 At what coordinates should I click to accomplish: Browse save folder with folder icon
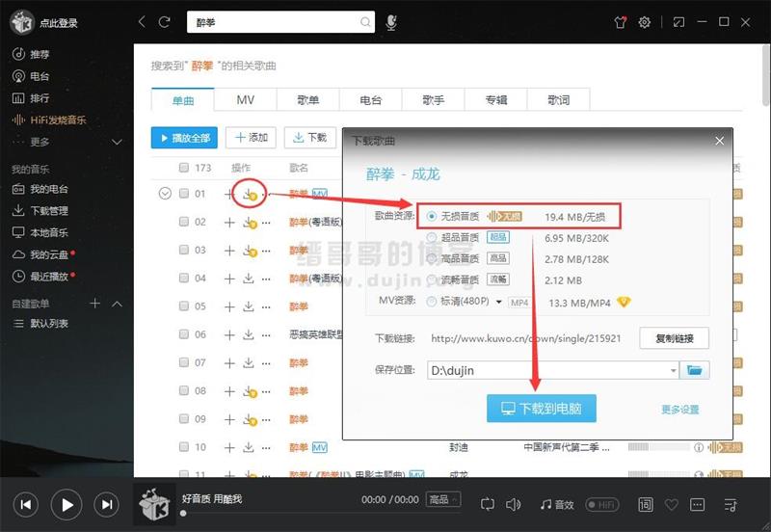(694, 370)
